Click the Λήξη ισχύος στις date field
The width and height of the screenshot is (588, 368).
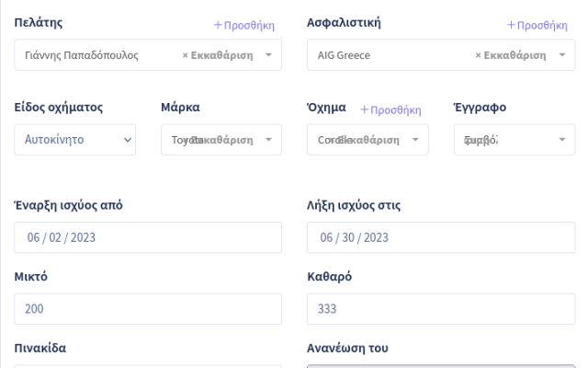pos(441,237)
